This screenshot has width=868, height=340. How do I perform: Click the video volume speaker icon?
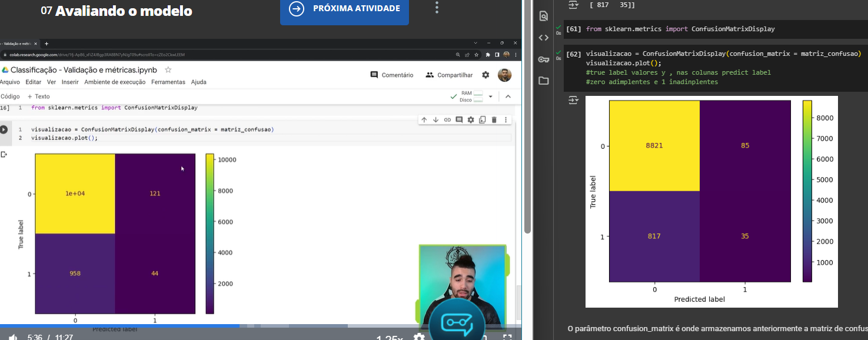(x=12, y=338)
